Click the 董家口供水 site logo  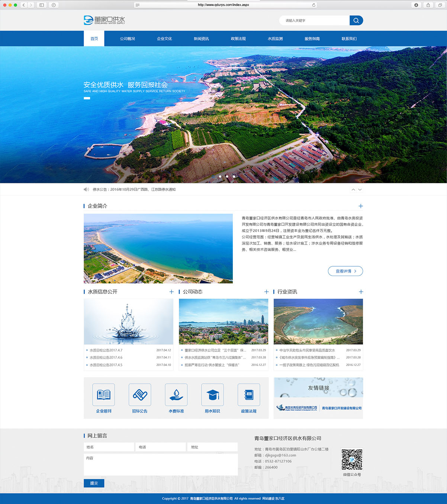[104, 20]
